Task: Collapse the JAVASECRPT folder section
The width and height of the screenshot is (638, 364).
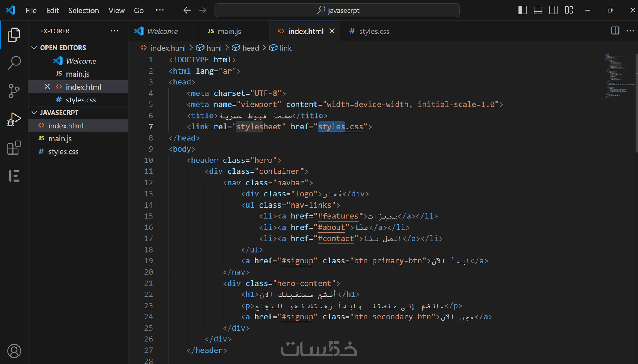Action: [35, 113]
